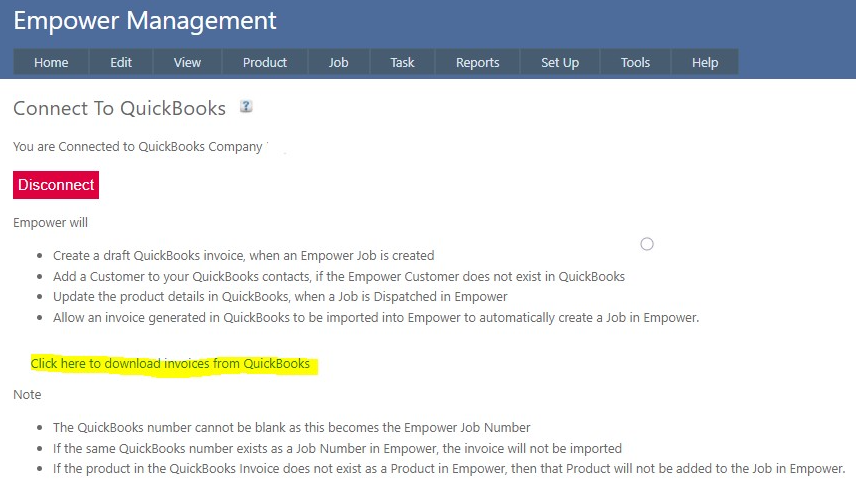Open the Task menu

[402, 62]
